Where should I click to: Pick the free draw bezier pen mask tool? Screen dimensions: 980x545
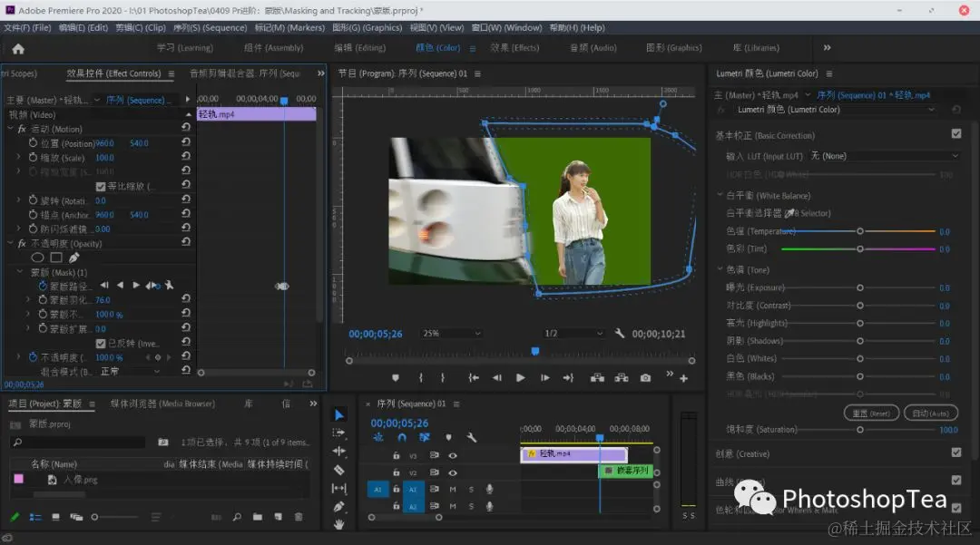73,258
